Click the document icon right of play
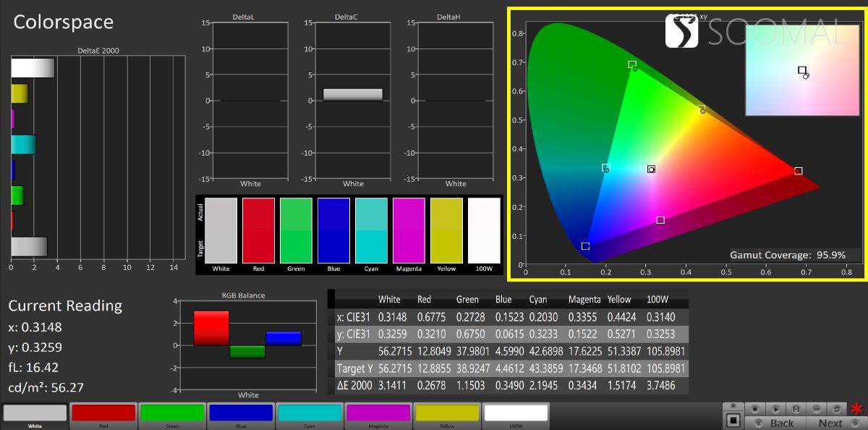 (796, 409)
